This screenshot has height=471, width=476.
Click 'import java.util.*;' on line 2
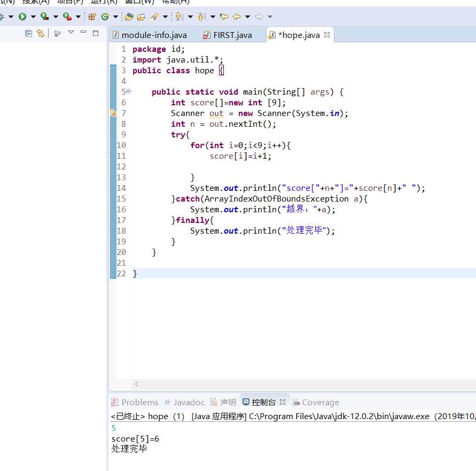[177, 60]
